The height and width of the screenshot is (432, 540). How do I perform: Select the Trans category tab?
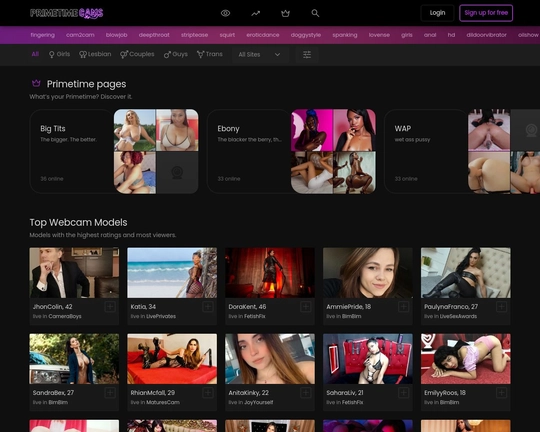coord(209,54)
